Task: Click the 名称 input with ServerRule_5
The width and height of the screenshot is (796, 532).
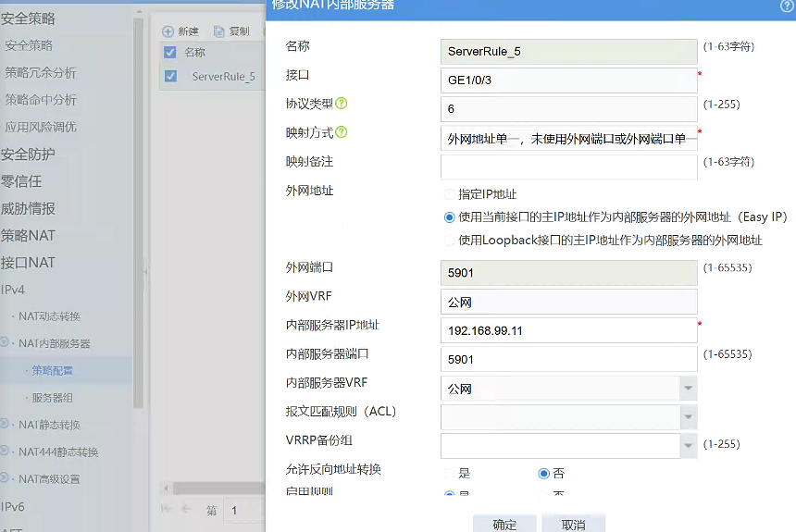Action: 568,51
